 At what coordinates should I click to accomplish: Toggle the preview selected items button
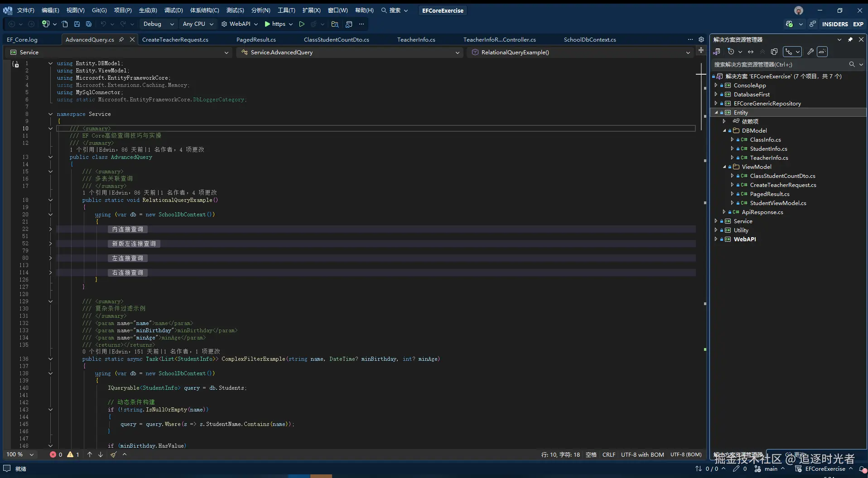coord(822,52)
